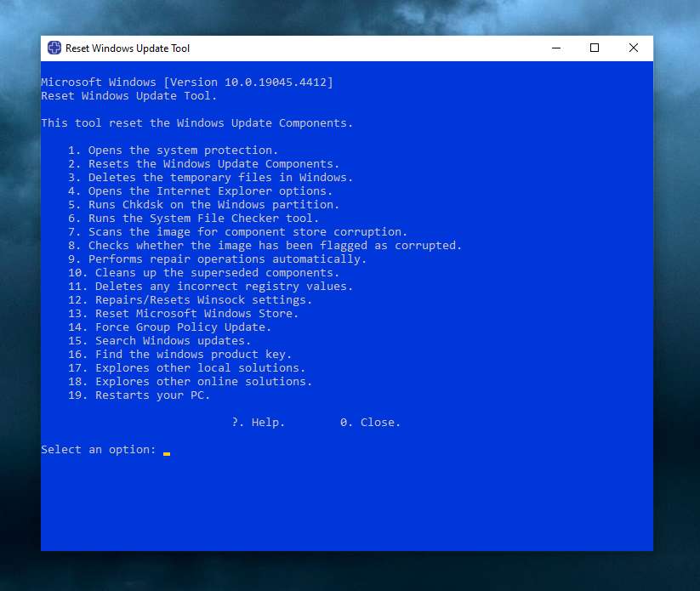700x591 pixels.
Task: Click option 14 'Force Group Policy Update.'
Action: pos(169,327)
